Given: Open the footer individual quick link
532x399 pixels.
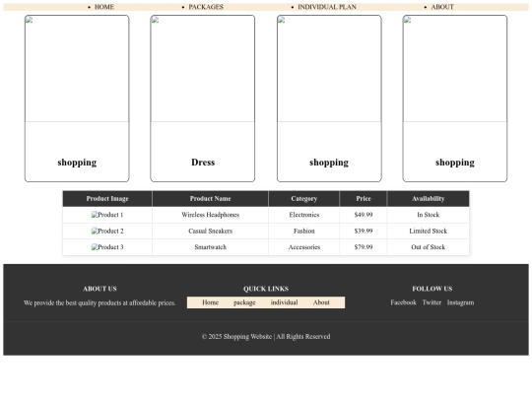Looking at the screenshot, I should click(285, 302).
